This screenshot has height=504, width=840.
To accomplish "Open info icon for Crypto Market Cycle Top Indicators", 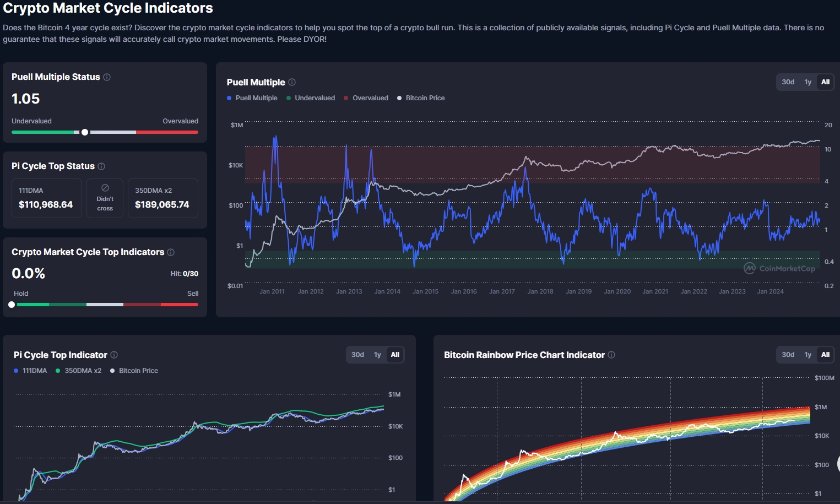I will [171, 252].
